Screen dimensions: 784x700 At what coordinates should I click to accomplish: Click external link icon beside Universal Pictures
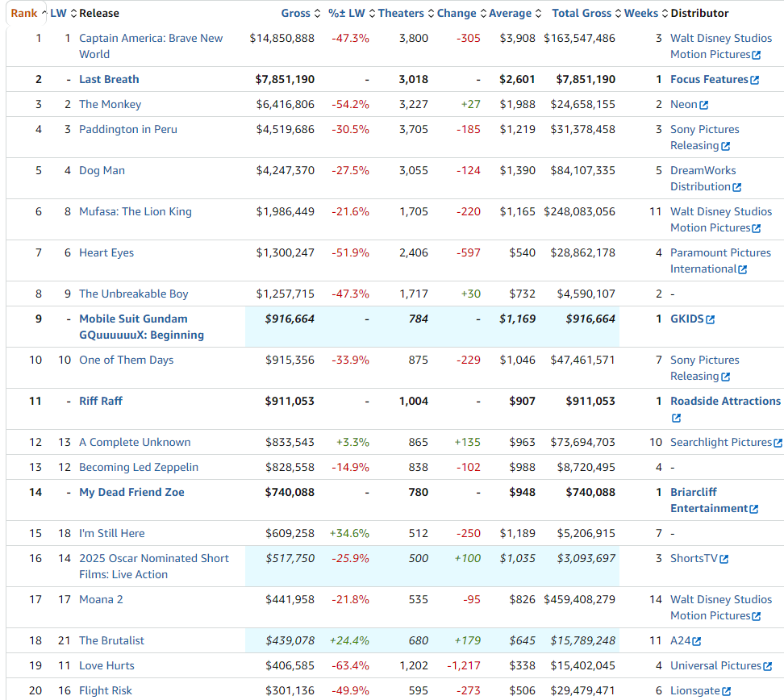tap(767, 666)
